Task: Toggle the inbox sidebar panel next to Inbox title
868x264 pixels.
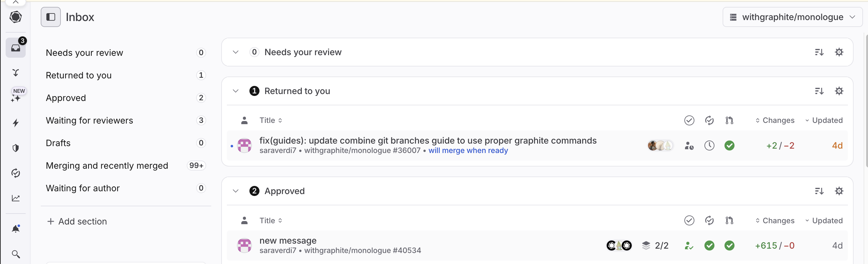Action: [50, 17]
